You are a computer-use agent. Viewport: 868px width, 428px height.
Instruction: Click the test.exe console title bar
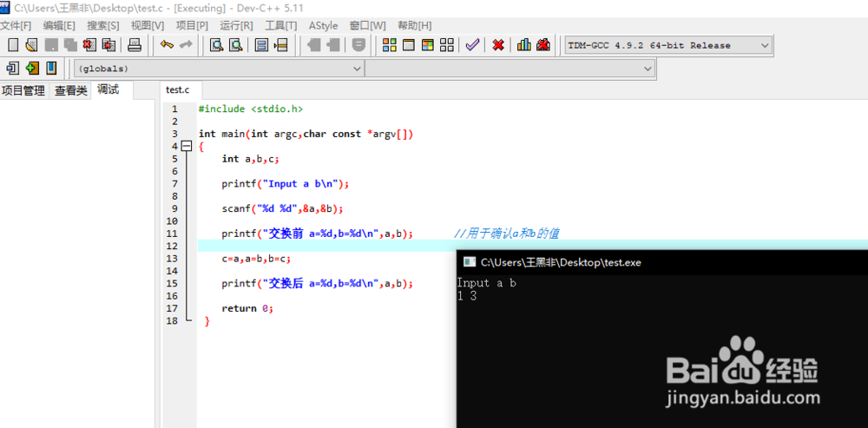point(662,262)
